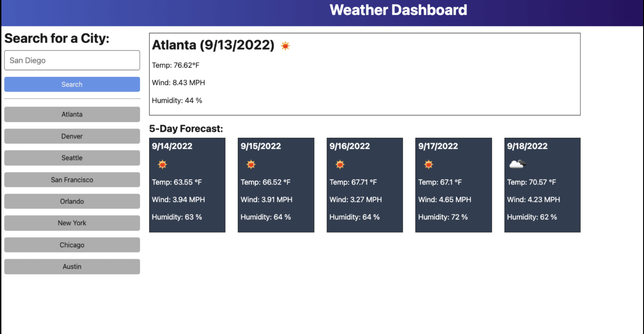The height and width of the screenshot is (334, 644).
Task: Select Atlanta from the city history list
Action: (x=72, y=114)
